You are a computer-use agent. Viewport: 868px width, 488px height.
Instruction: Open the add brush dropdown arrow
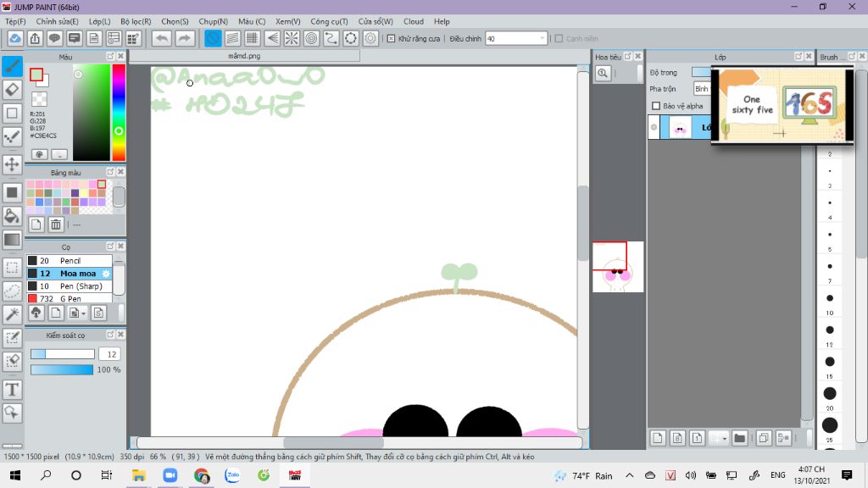(x=83, y=313)
